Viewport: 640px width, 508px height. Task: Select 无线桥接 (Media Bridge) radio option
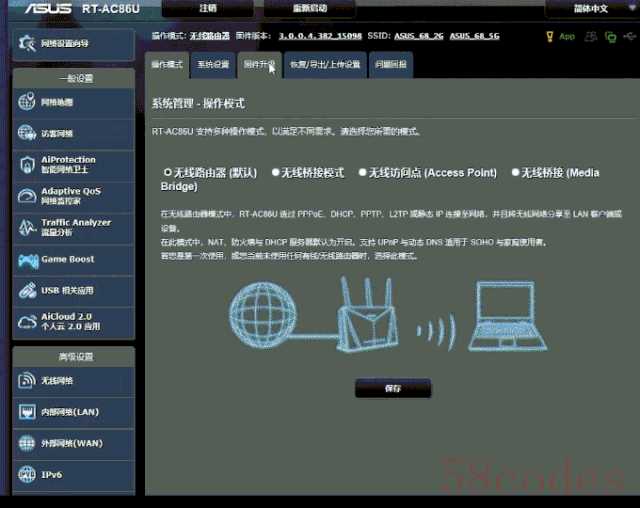tap(516, 172)
